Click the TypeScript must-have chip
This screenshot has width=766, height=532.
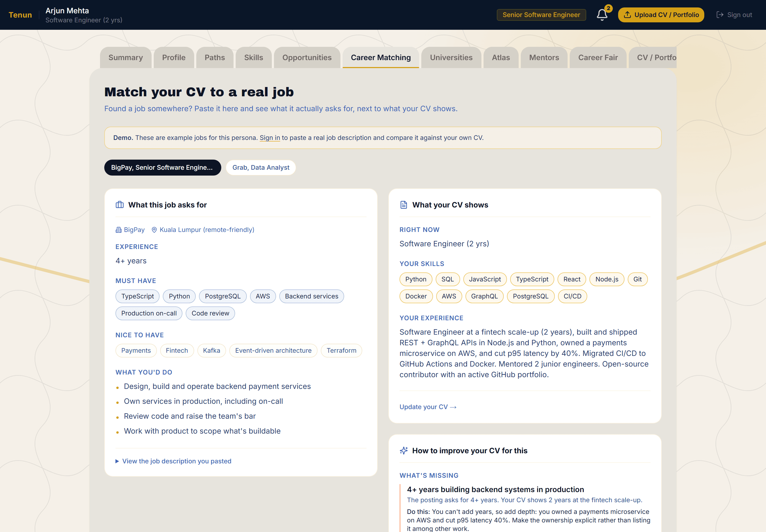[137, 296]
